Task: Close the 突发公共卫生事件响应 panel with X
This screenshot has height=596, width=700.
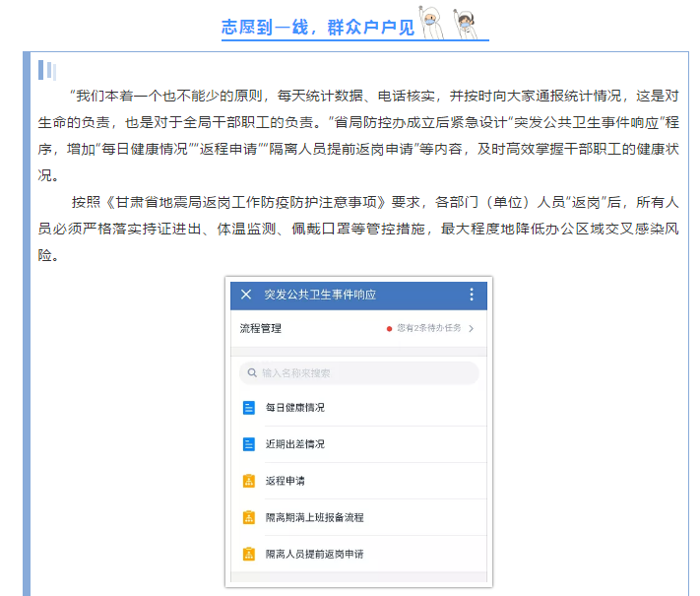Action: (x=245, y=295)
